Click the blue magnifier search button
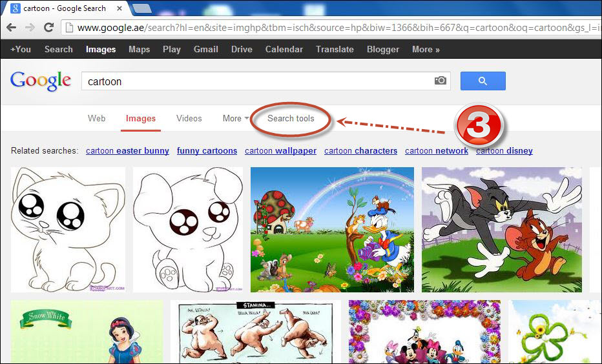 coord(483,81)
